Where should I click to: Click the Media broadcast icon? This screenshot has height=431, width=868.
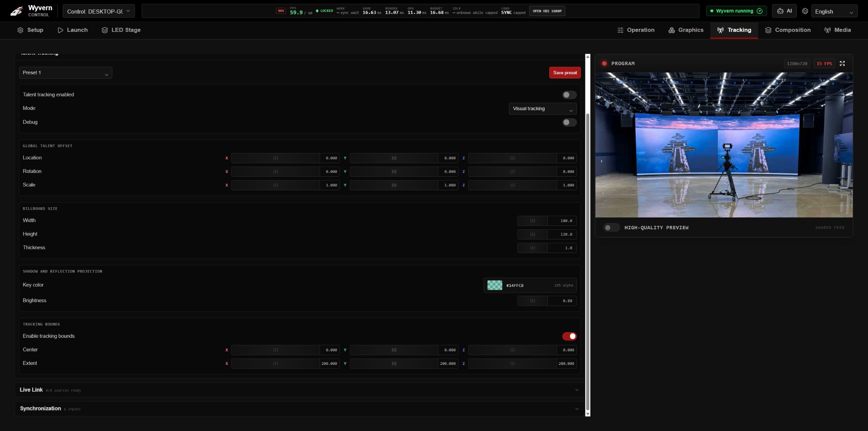tap(828, 30)
